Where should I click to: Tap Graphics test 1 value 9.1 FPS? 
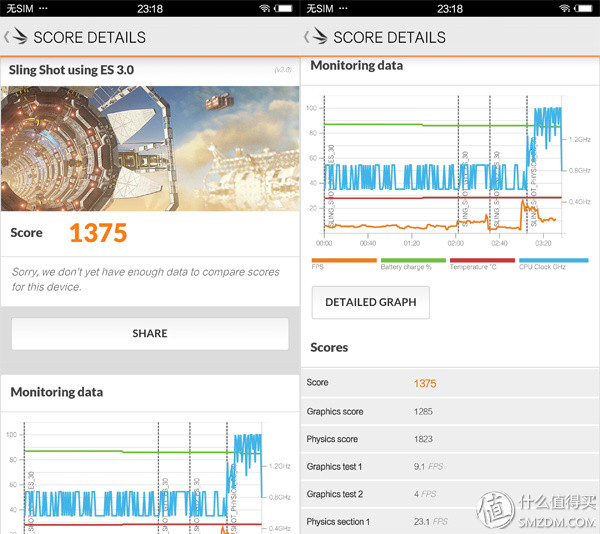coord(428,467)
